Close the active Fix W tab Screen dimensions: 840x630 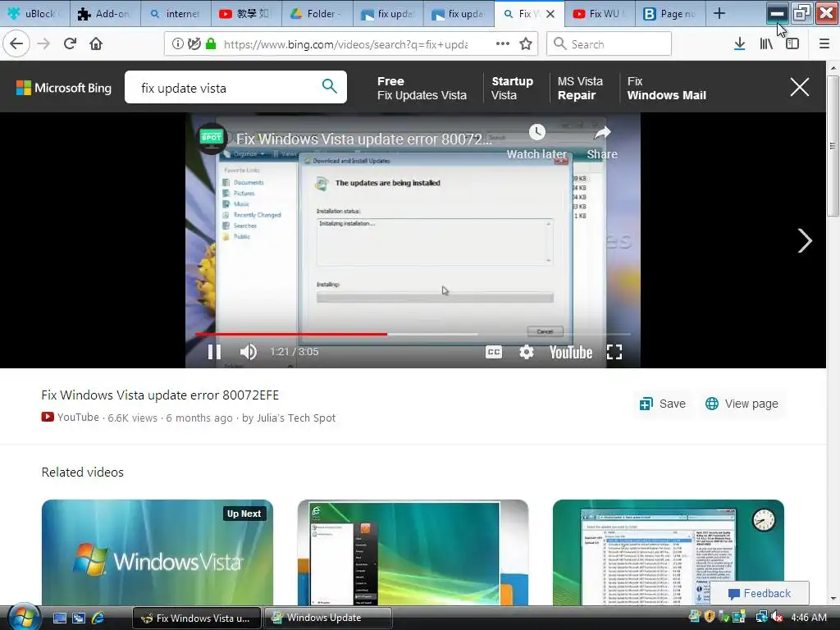click(550, 14)
